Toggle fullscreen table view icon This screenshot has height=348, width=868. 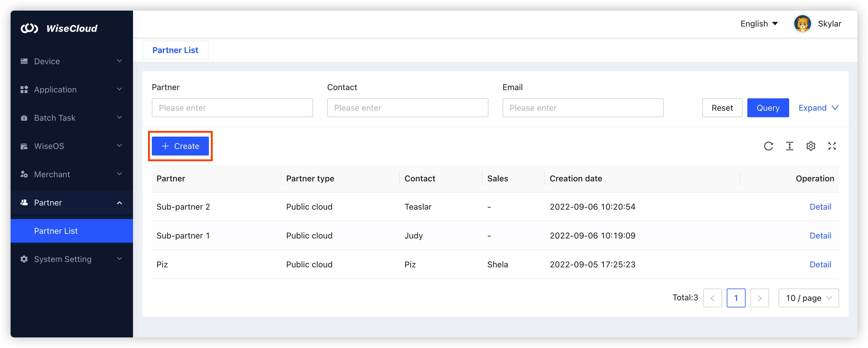click(x=832, y=146)
